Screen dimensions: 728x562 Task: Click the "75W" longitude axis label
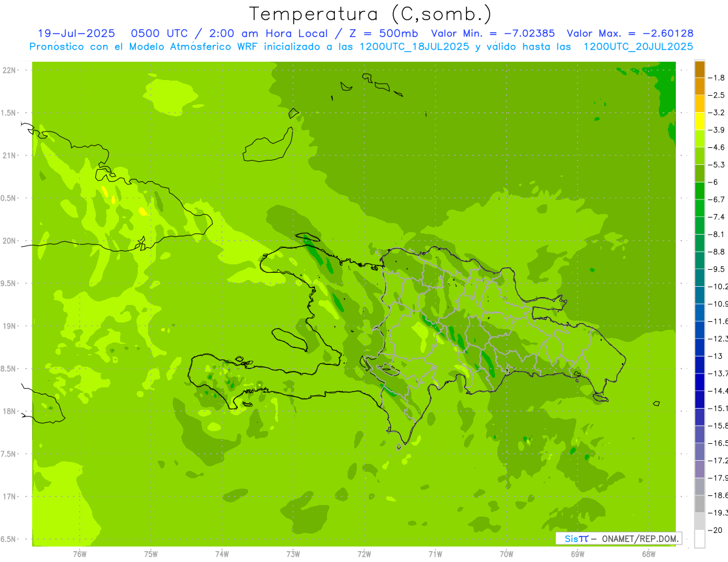pyautogui.click(x=151, y=554)
